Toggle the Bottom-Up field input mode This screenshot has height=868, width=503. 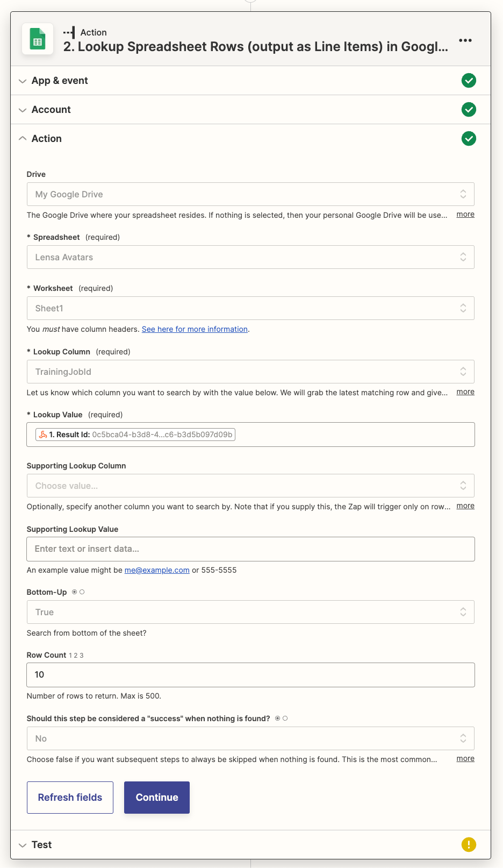pos(78,592)
